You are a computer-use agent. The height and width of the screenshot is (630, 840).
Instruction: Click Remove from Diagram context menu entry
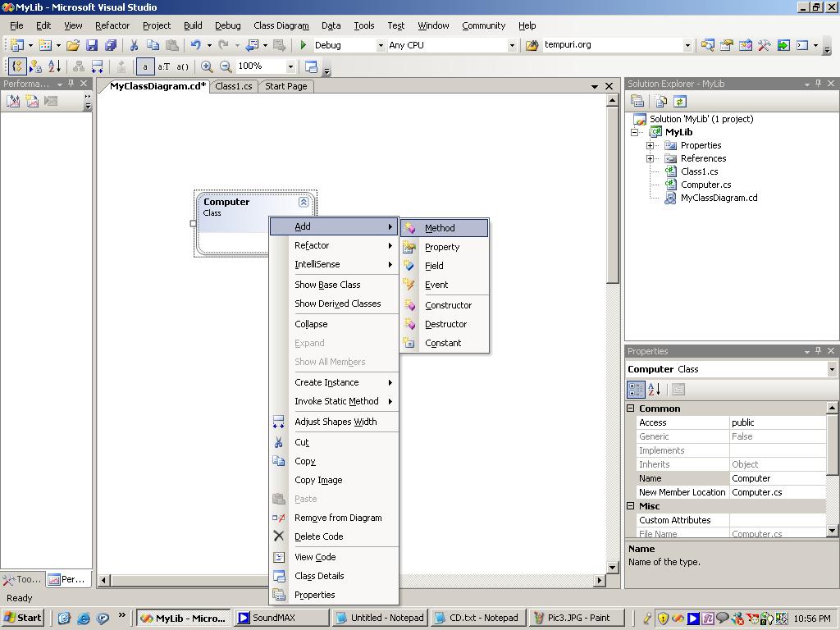[334, 518]
